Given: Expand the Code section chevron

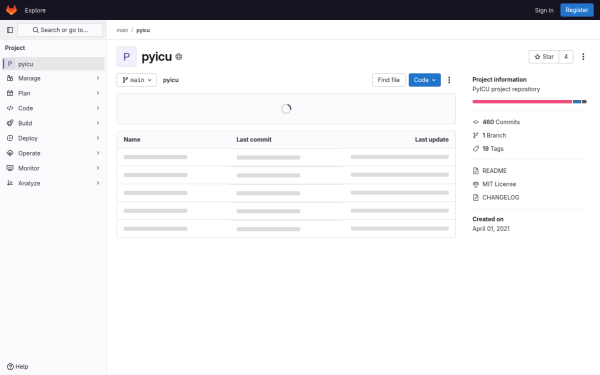Looking at the screenshot, I should coord(98,108).
